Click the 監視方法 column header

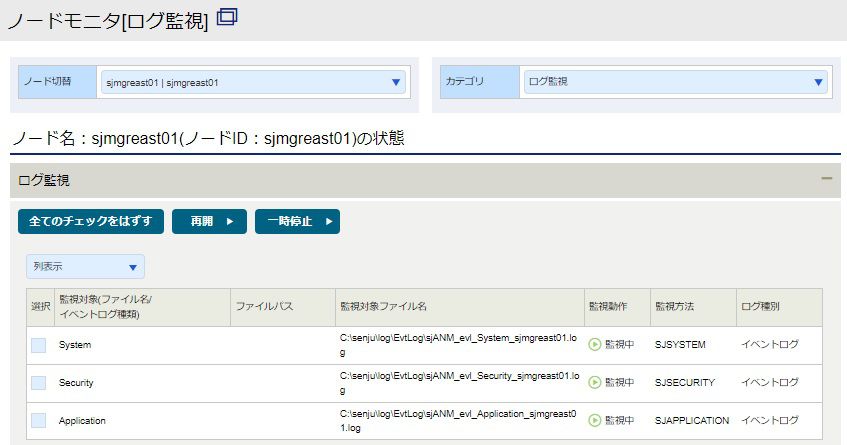click(694, 307)
